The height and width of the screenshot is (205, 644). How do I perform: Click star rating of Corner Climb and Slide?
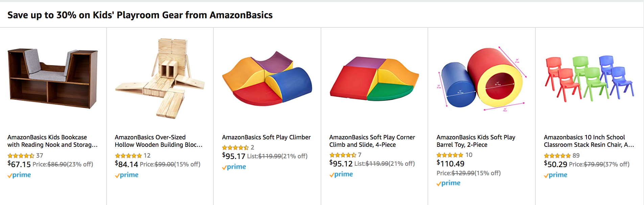point(343,155)
